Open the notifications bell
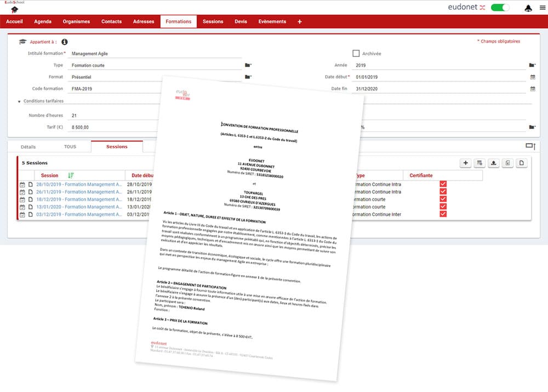Image resolution: width=548 pixels, height=392 pixels. (528, 8)
